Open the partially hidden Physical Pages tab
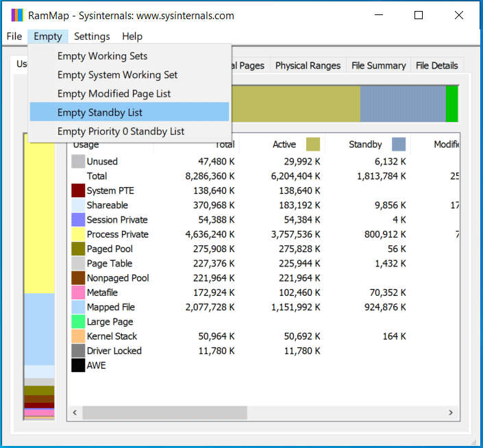The width and height of the screenshot is (483, 448). tap(250, 66)
